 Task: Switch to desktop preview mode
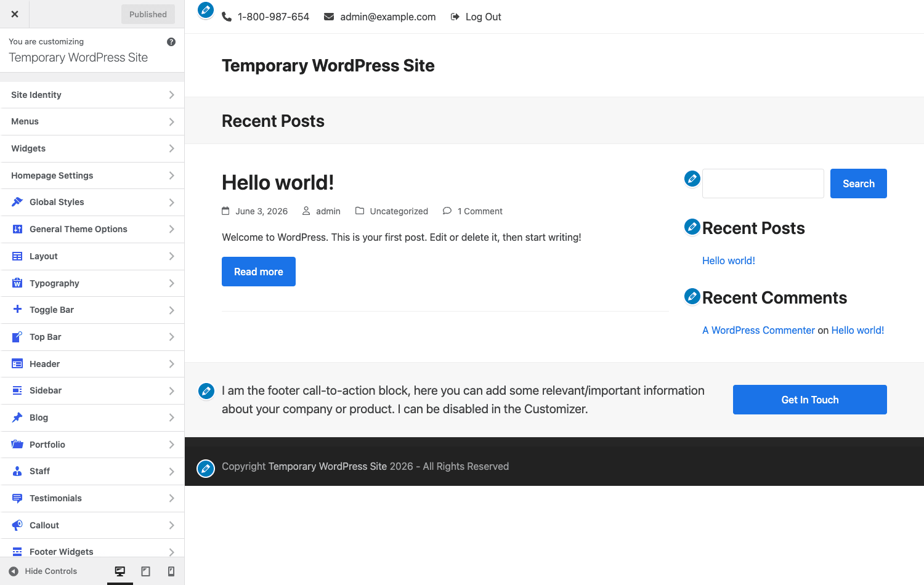[120, 571]
